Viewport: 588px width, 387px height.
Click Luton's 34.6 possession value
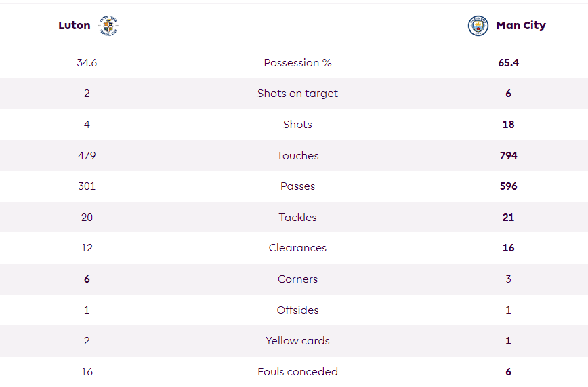pos(87,62)
